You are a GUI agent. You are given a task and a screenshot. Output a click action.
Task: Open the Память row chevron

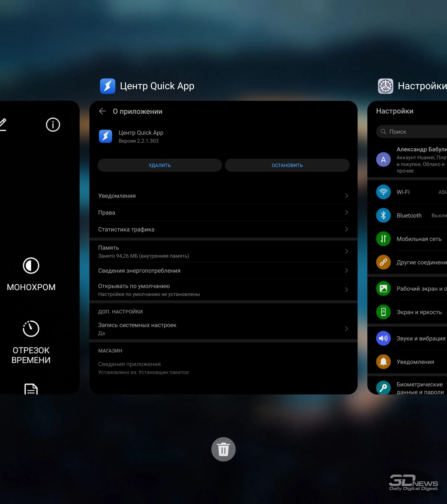(x=347, y=251)
